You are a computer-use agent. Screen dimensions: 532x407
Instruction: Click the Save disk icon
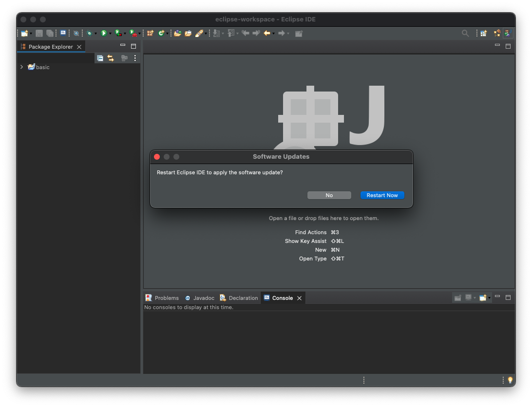pos(39,33)
